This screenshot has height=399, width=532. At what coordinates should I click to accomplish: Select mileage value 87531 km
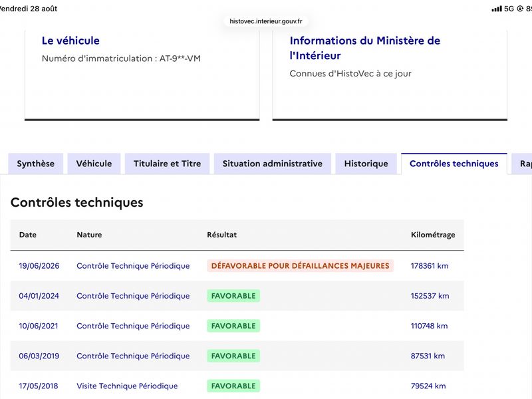coord(428,356)
